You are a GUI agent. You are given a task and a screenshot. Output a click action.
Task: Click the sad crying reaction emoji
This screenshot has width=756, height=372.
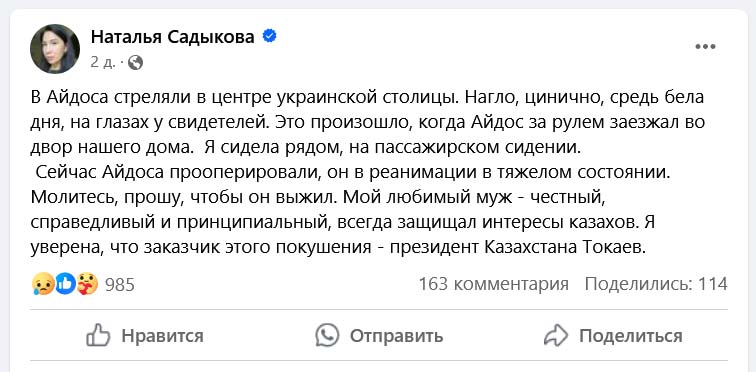[x=42, y=284]
